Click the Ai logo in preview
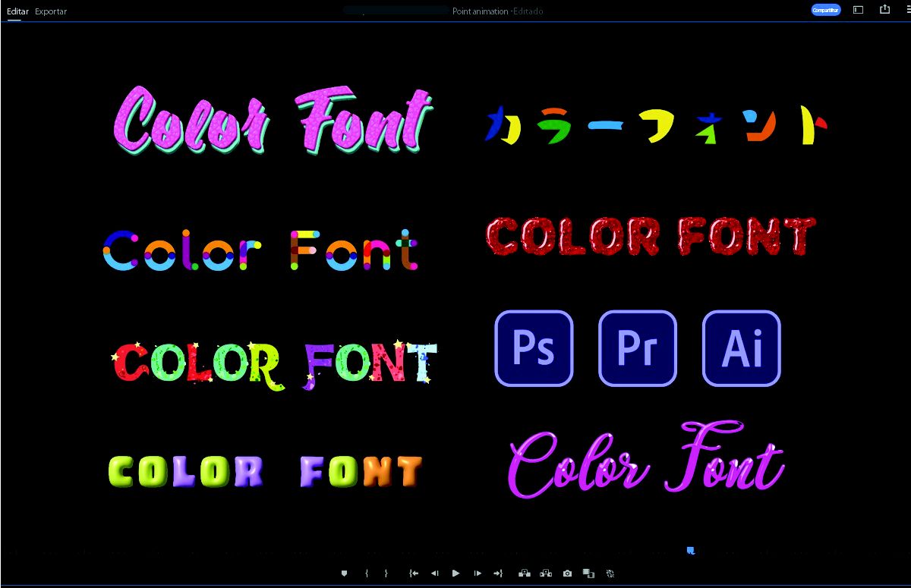 (742, 348)
